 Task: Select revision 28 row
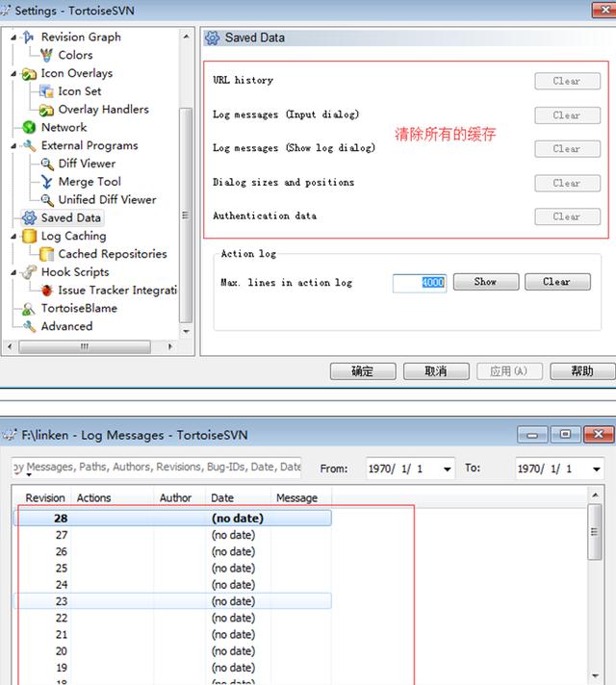pos(172,519)
